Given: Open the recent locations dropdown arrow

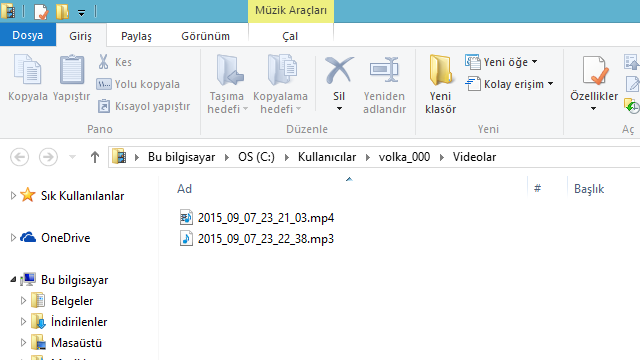Looking at the screenshot, I should pyautogui.click(x=72, y=157).
